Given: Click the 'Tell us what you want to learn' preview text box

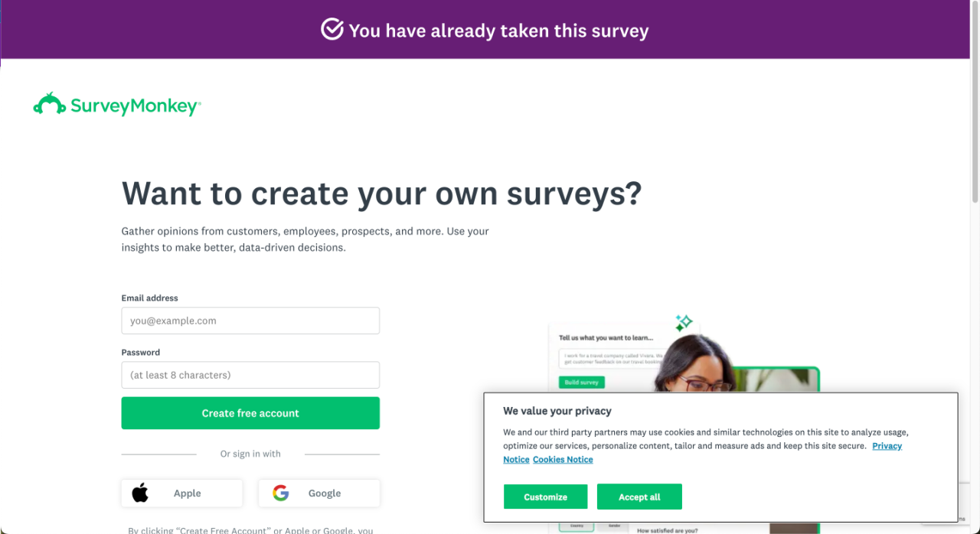Looking at the screenshot, I should point(605,359).
